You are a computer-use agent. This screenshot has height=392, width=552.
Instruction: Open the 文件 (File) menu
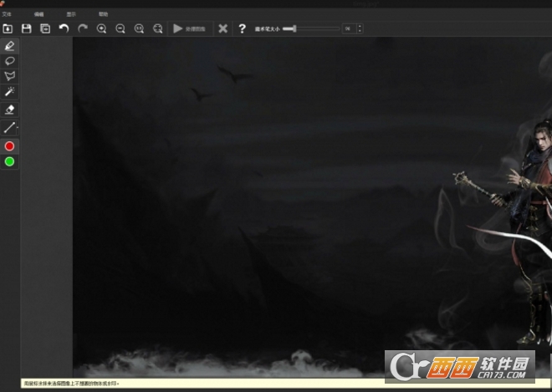[x=7, y=14]
